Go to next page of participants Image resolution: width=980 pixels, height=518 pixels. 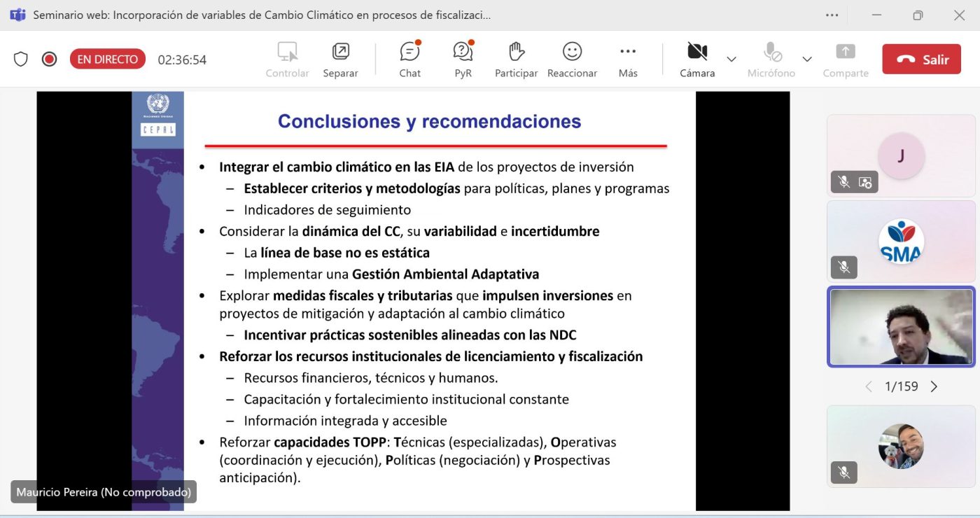pos(934,386)
